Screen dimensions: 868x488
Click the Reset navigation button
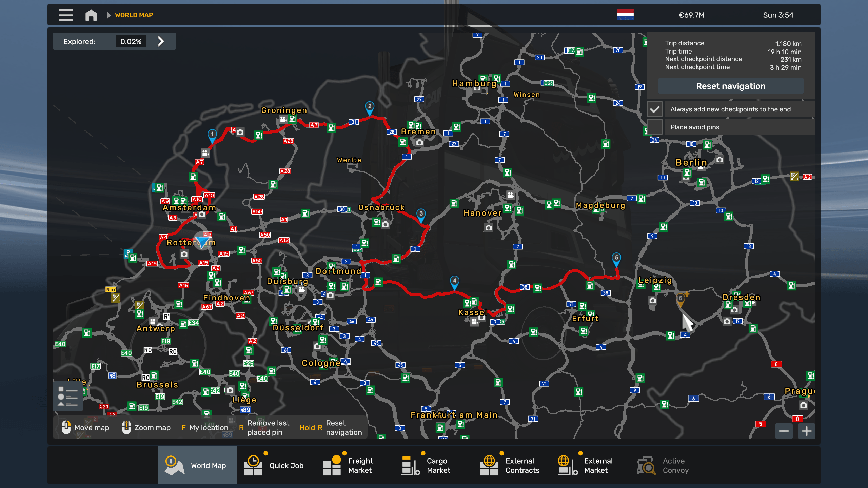pos(731,86)
